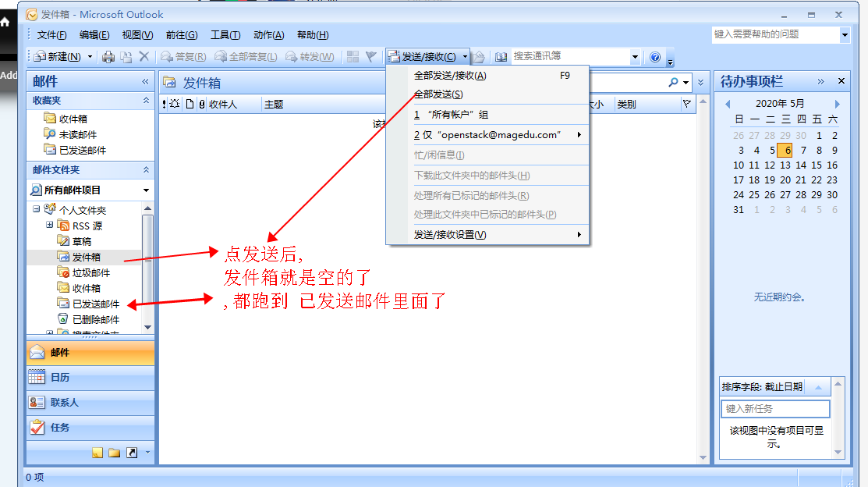Click the Flag Status column header
This screenshot has width=868, height=487.
pyautogui.click(x=687, y=104)
